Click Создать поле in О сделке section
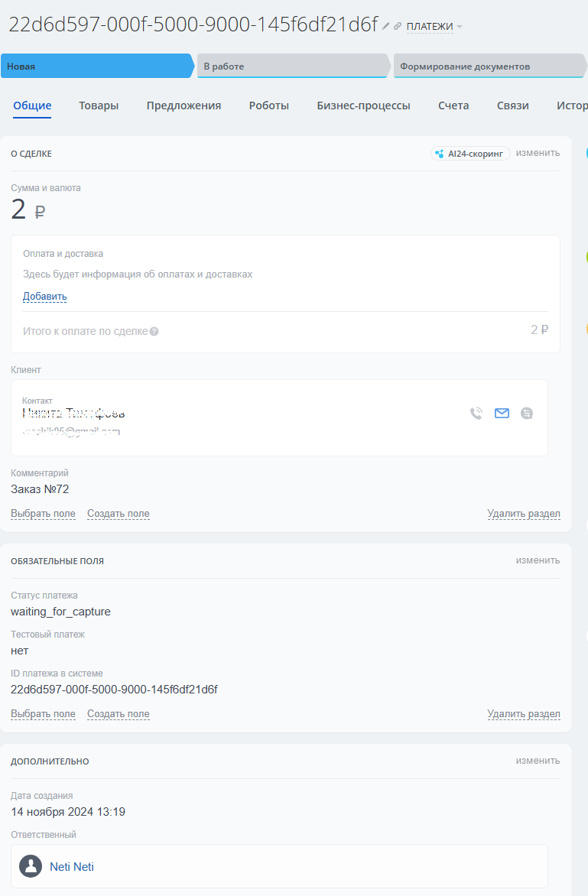This screenshot has width=588, height=896. 119,514
